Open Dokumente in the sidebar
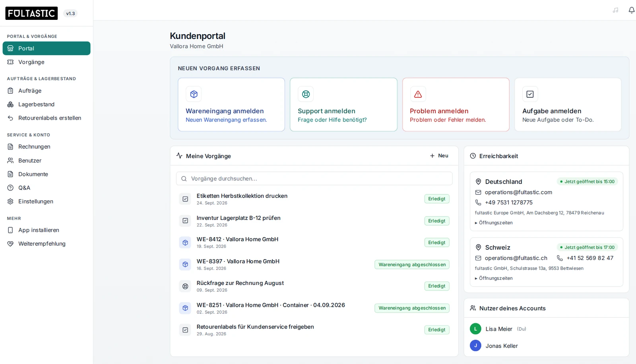 [x=47, y=174]
